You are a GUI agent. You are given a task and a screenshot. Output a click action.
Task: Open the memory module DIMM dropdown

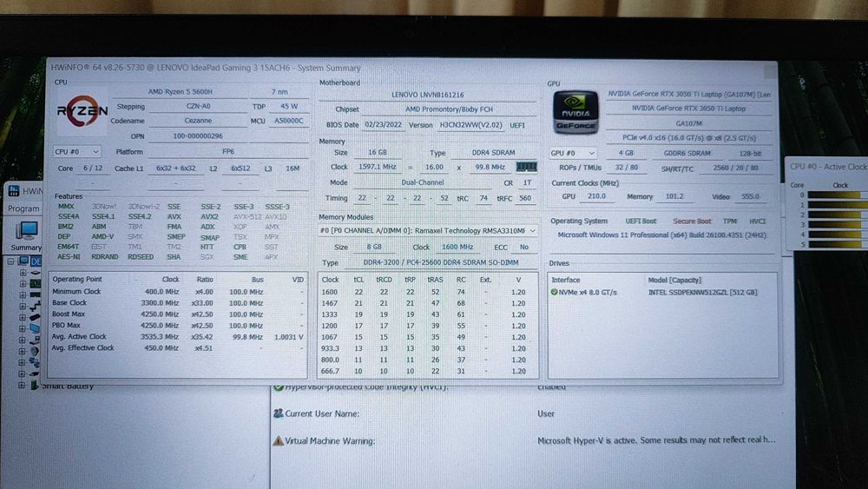pyautogui.click(x=428, y=230)
